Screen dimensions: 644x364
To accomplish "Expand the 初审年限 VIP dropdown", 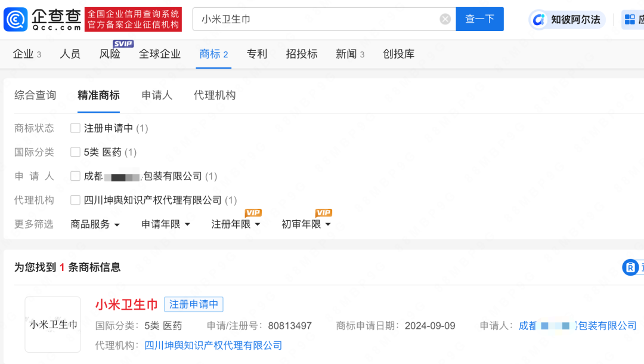I will [x=306, y=224].
